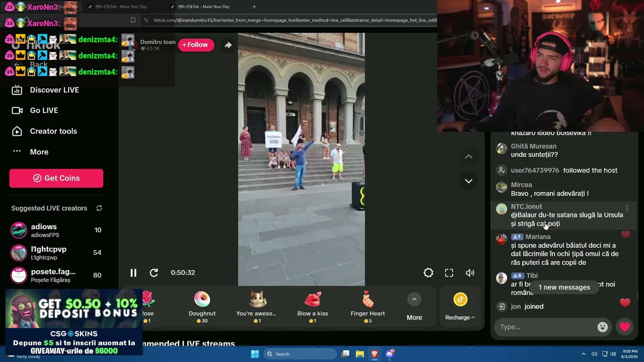The image size is (644, 362).
Task: Pause the live stream video
Action: tap(133, 273)
